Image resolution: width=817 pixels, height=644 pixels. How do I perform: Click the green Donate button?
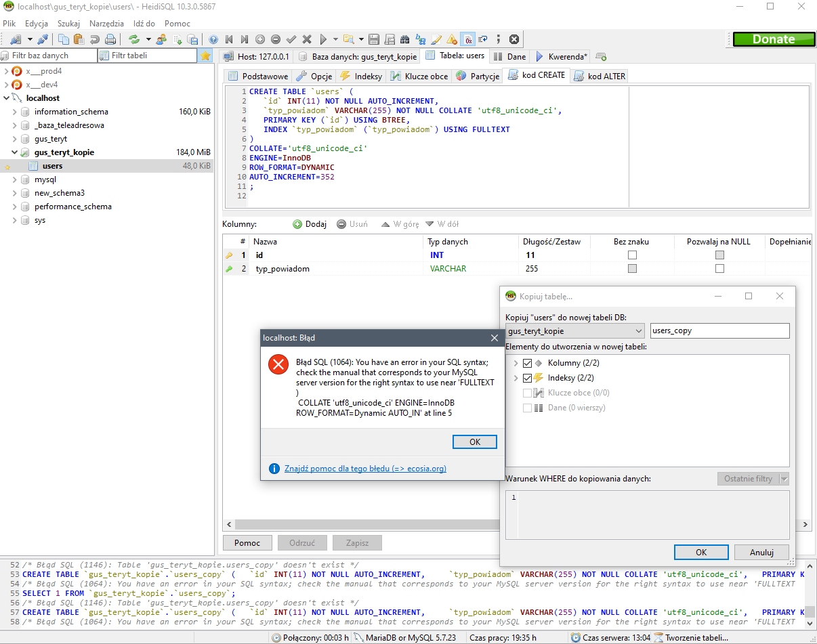pos(774,39)
